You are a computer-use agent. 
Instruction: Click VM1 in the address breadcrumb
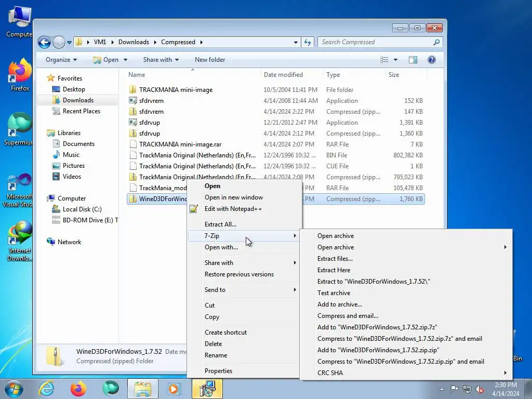click(100, 42)
